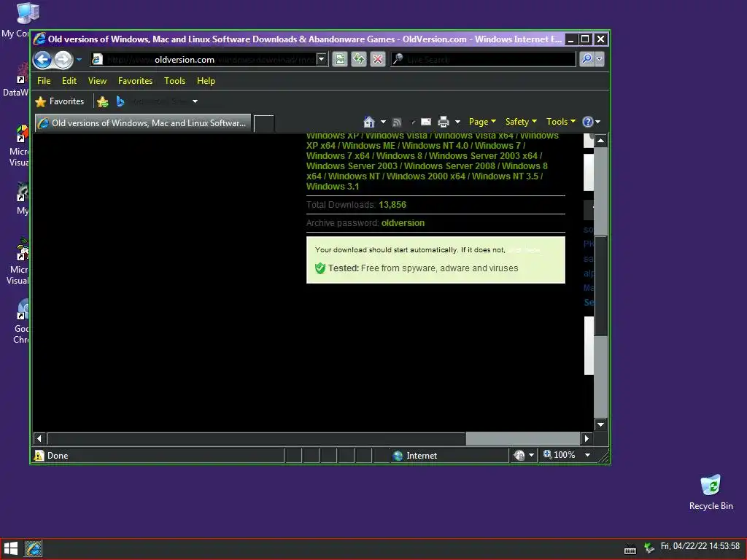Click the network tray icon

point(649,548)
